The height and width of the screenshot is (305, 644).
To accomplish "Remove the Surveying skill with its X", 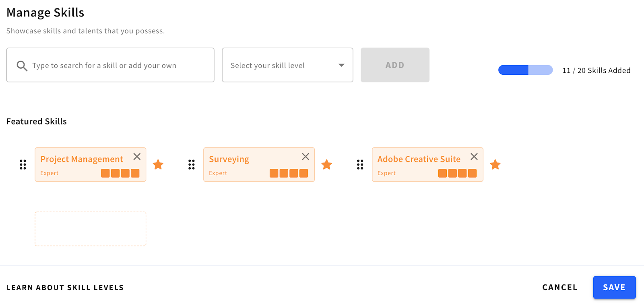I will pos(305,157).
